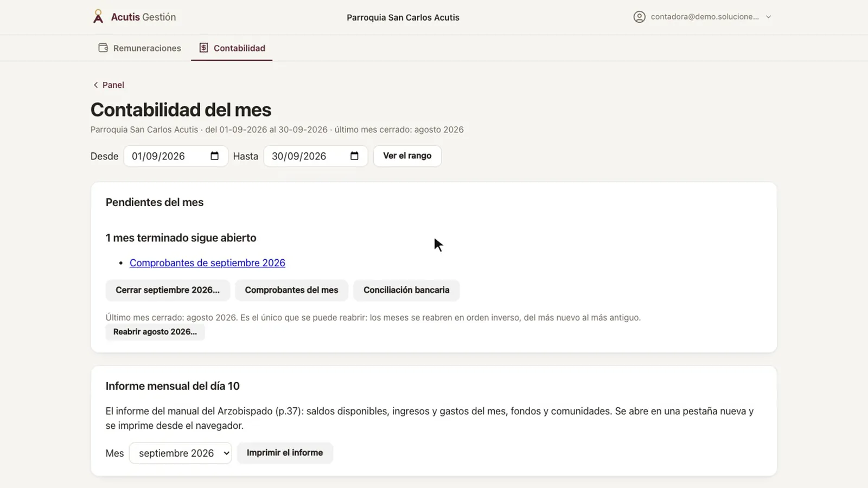Click the Informe mensual del día 10 heading
The height and width of the screenshot is (488, 868).
point(173,386)
